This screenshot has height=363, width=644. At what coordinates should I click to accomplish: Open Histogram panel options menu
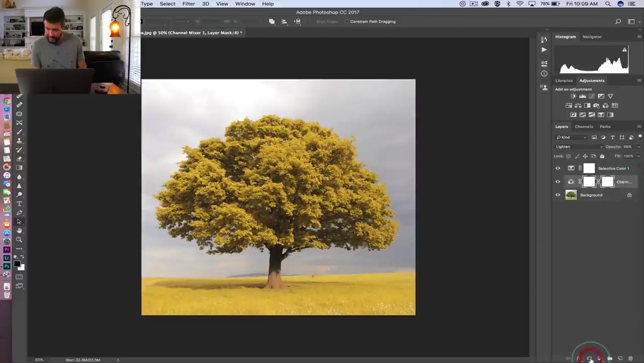[x=639, y=37]
